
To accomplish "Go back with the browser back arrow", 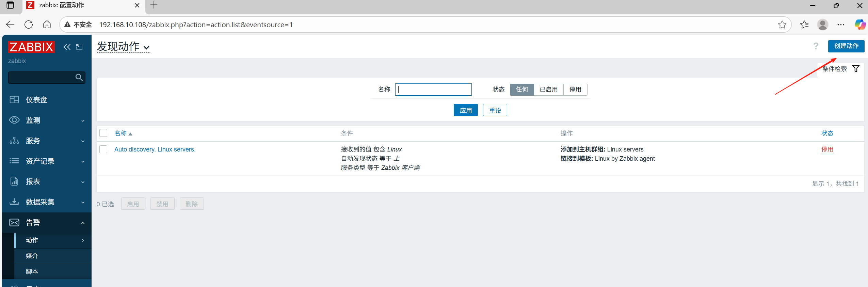I will pos(10,25).
